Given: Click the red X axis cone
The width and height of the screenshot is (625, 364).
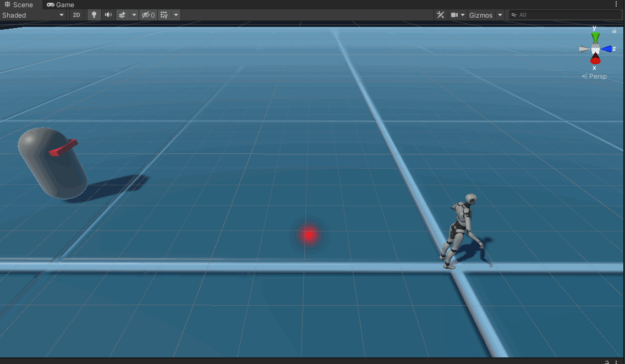Looking at the screenshot, I should [x=595, y=59].
